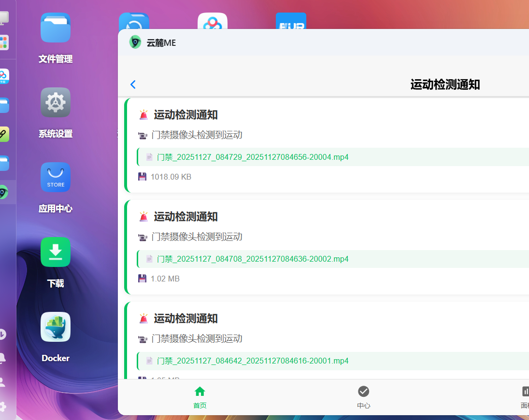Open the 下载 download app icon

pyautogui.click(x=56, y=252)
